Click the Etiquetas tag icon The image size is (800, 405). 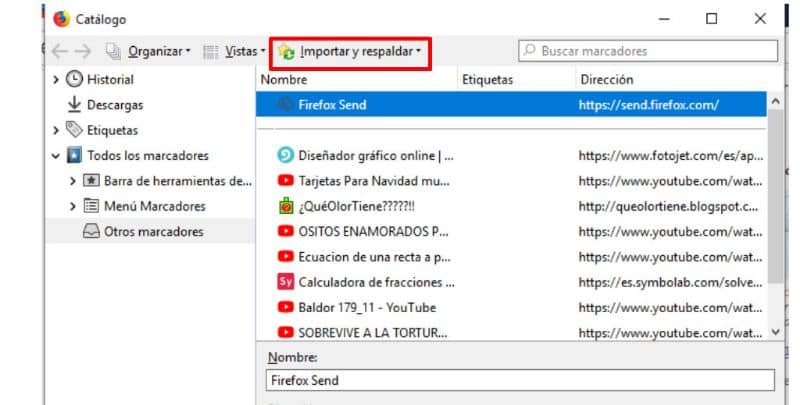point(74,130)
